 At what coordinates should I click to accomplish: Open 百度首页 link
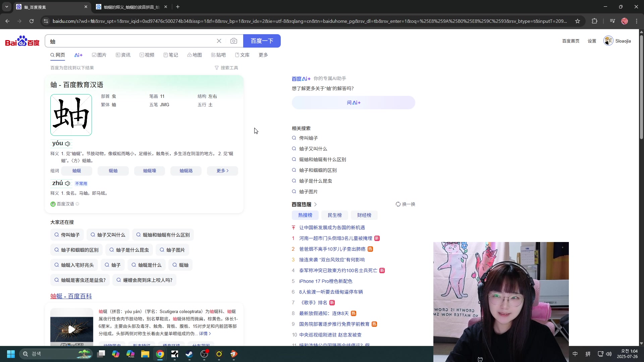[571, 41]
